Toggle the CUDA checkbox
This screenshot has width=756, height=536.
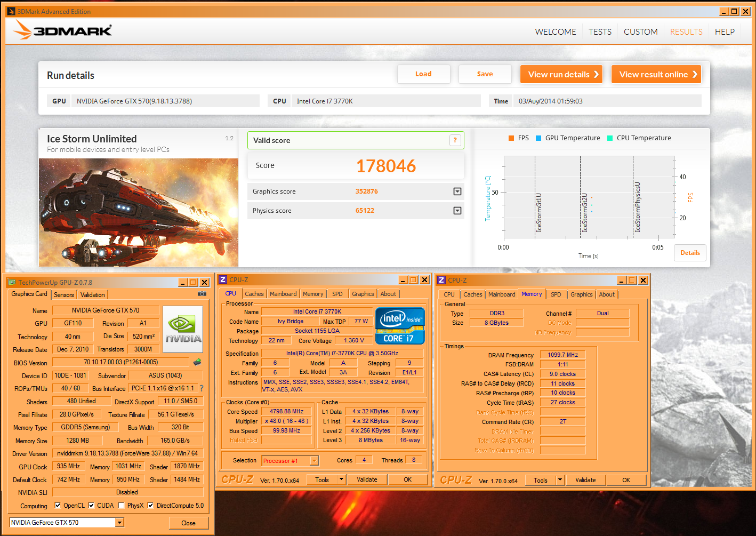point(92,505)
